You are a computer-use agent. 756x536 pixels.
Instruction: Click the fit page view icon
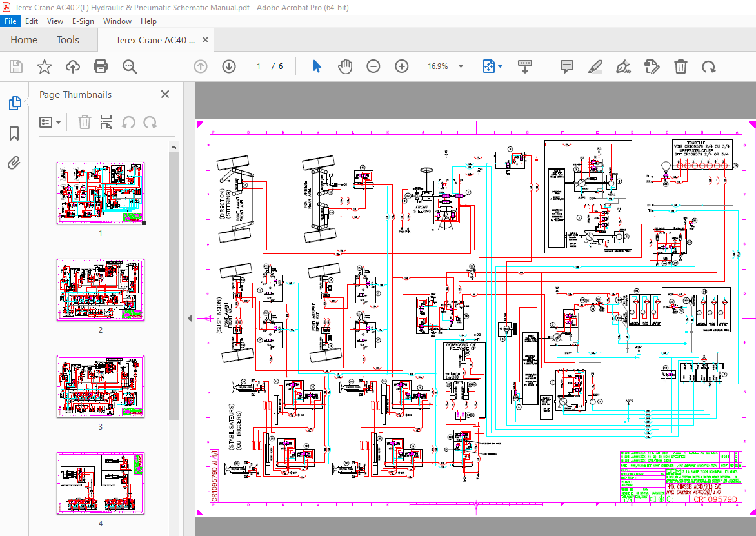pos(488,66)
